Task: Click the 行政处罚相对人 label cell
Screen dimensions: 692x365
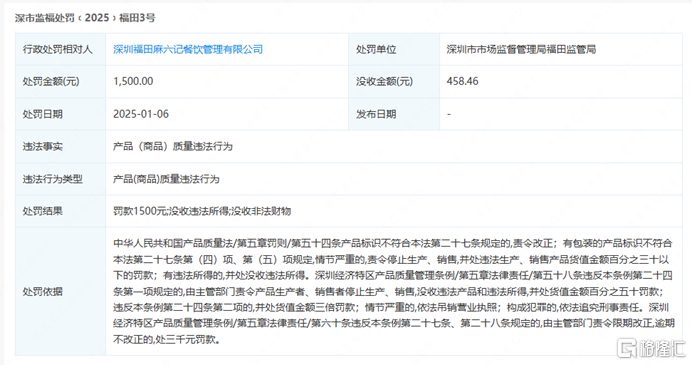Action: 60,49
